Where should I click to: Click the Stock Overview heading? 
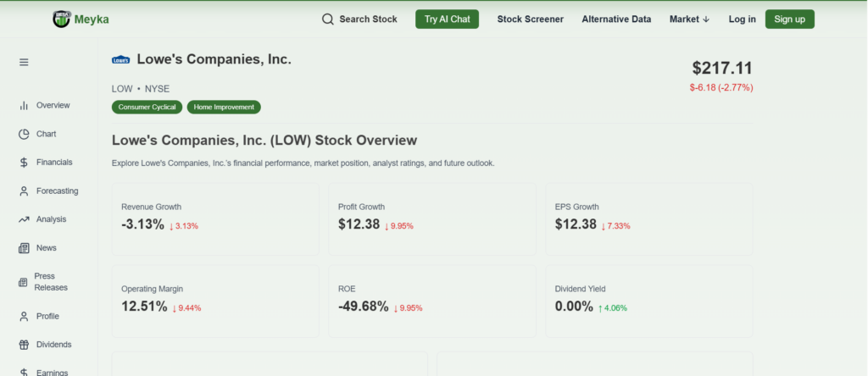[264, 141]
